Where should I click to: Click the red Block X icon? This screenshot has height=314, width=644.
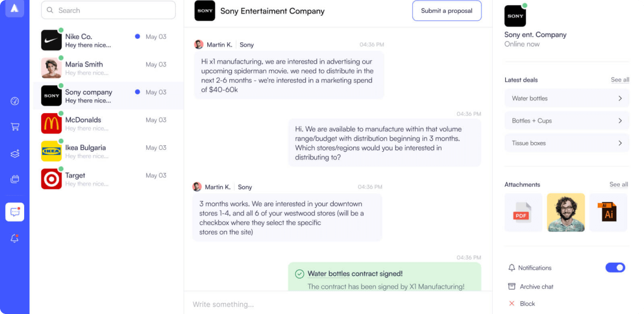tap(512, 304)
